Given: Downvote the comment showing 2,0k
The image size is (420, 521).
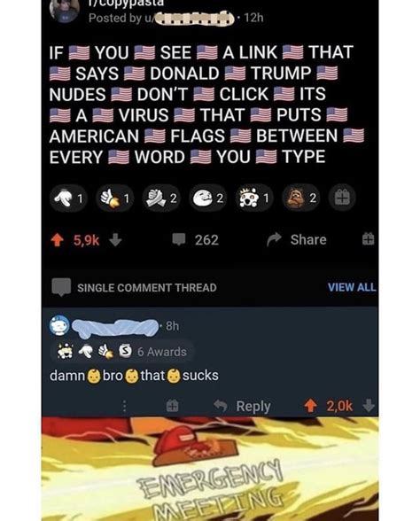Looking at the screenshot, I should click(x=369, y=406).
